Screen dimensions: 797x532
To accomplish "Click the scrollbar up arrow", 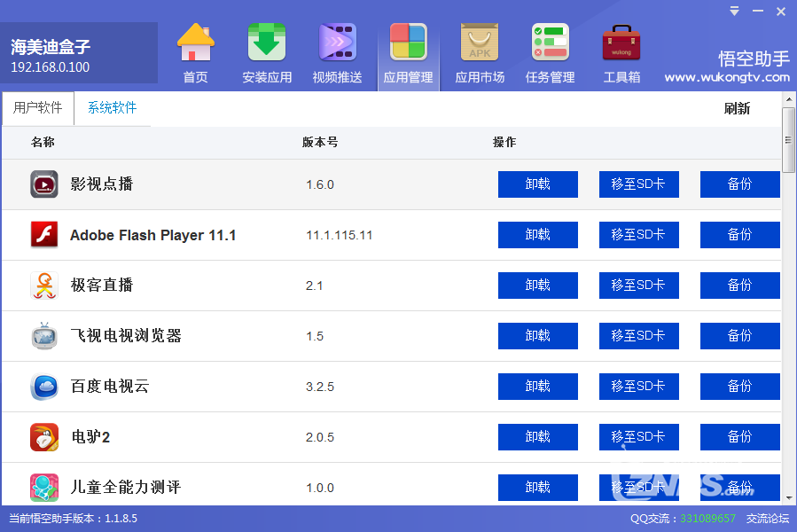I will click(789, 99).
